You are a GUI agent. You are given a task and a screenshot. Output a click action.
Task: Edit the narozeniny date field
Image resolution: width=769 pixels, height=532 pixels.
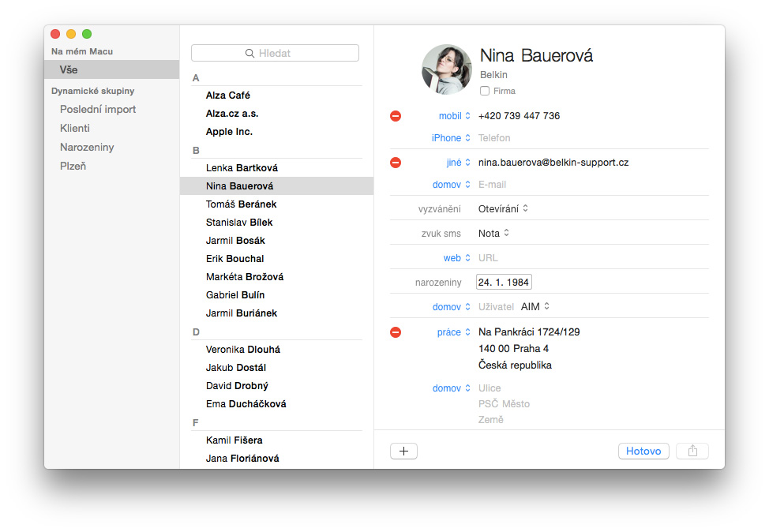tap(504, 283)
